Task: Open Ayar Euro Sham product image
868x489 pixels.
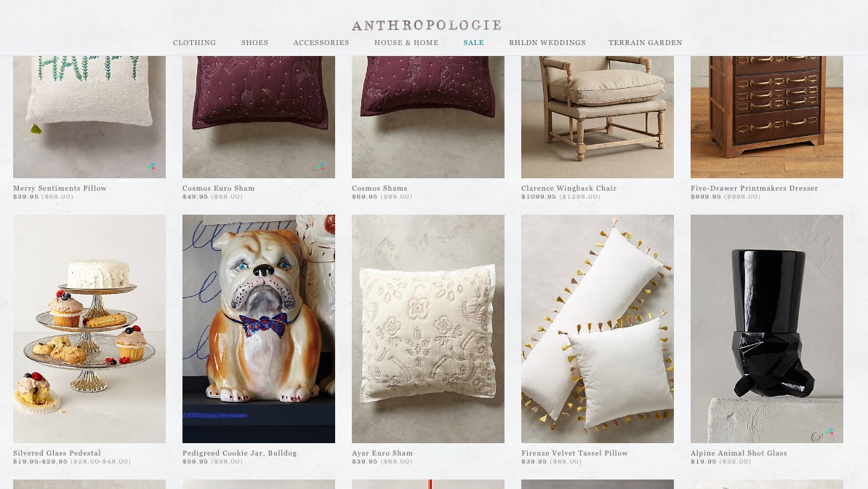Action: click(428, 329)
